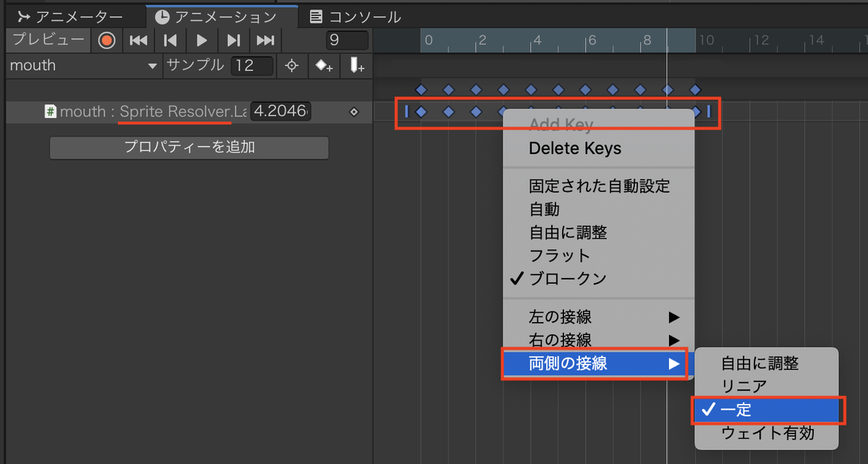The height and width of the screenshot is (464, 868).
Task: Expand 左の接線 submenu
Action: click(x=598, y=317)
